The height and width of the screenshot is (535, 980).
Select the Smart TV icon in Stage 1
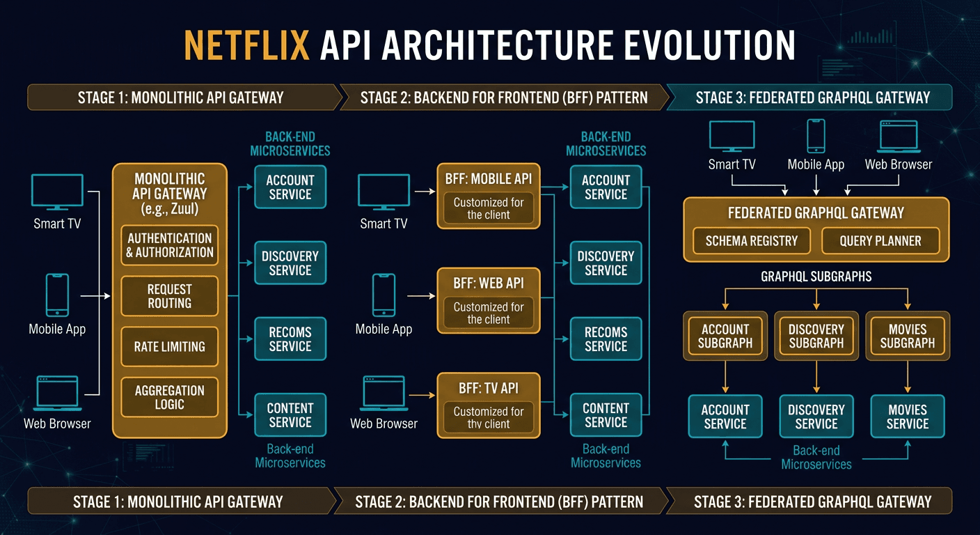[x=56, y=192]
